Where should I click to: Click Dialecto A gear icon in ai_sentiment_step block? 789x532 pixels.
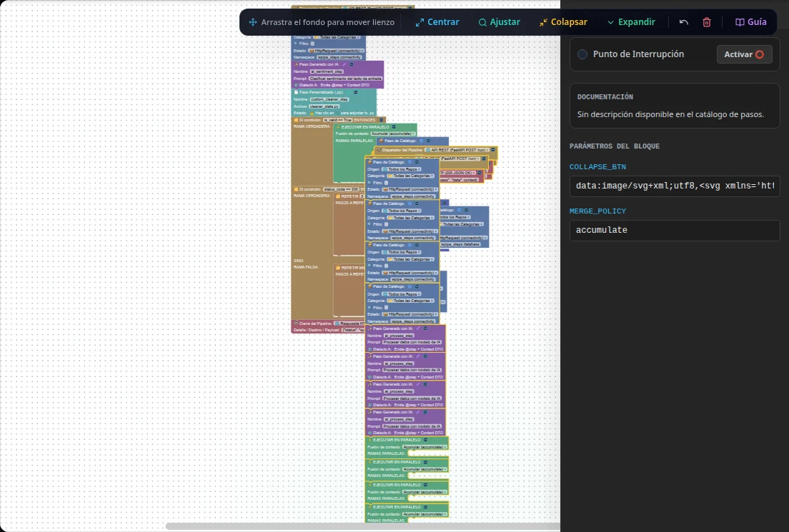click(296, 85)
